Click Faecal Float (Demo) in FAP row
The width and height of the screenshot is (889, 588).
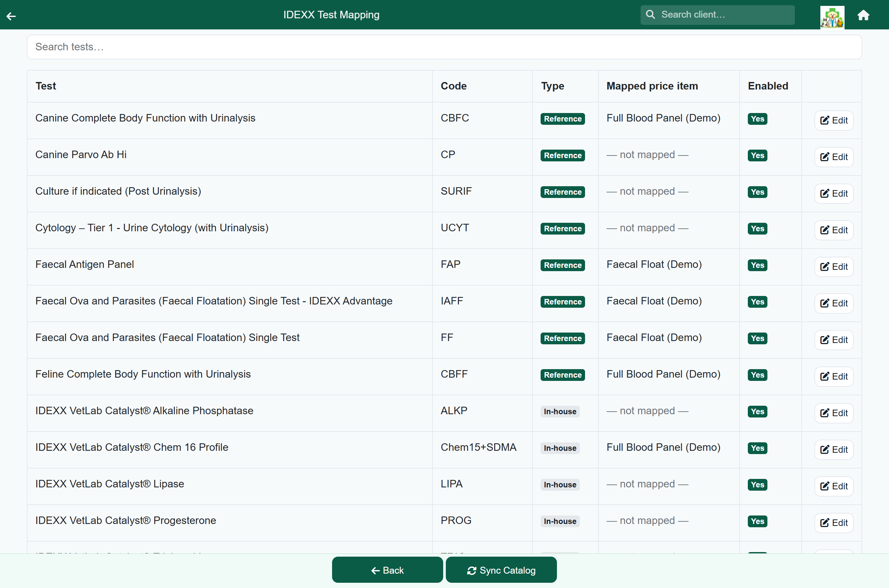(654, 264)
